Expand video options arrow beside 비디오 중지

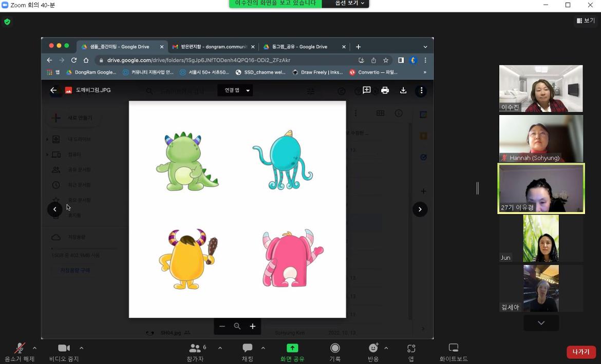(x=81, y=348)
